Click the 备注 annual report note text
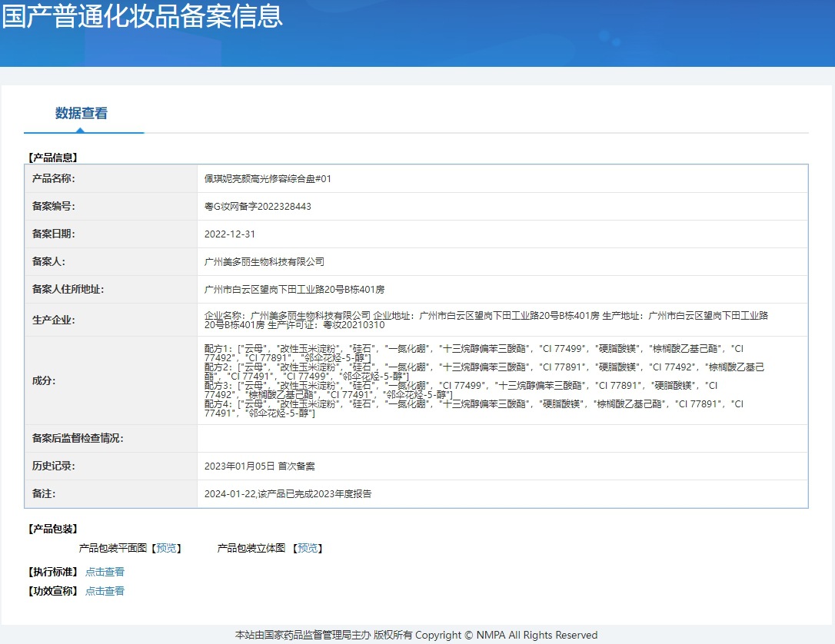The height and width of the screenshot is (644, 835). 288,493
